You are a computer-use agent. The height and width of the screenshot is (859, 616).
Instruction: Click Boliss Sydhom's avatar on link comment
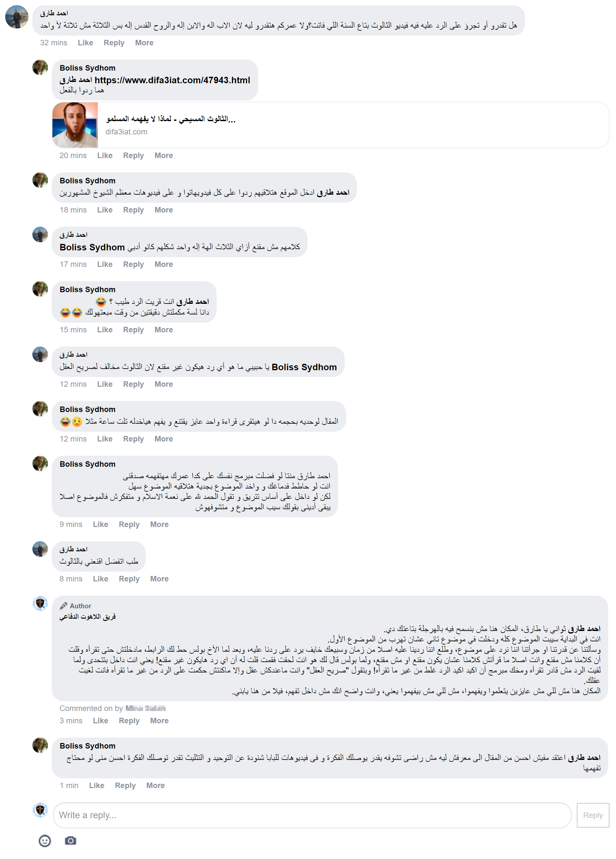[x=40, y=67]
